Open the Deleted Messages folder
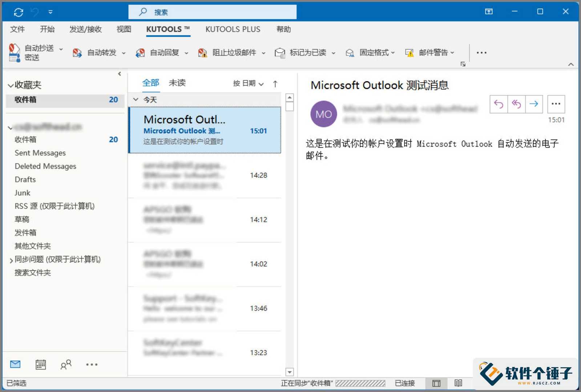 45,166
